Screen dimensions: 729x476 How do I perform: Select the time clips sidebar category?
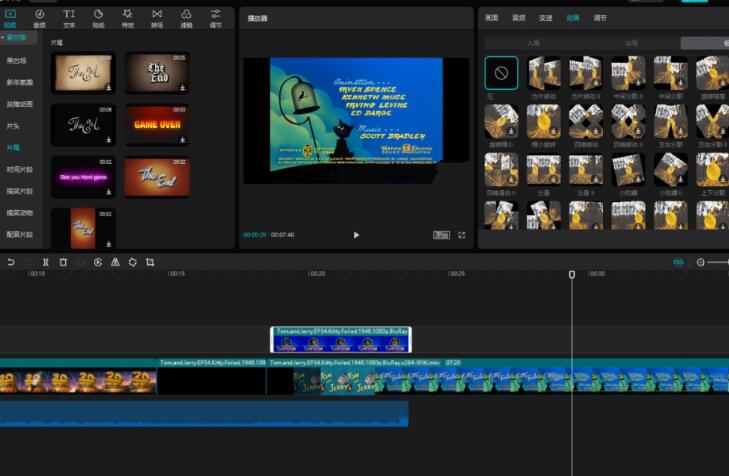pyautogui.click(x=20, y=169)
